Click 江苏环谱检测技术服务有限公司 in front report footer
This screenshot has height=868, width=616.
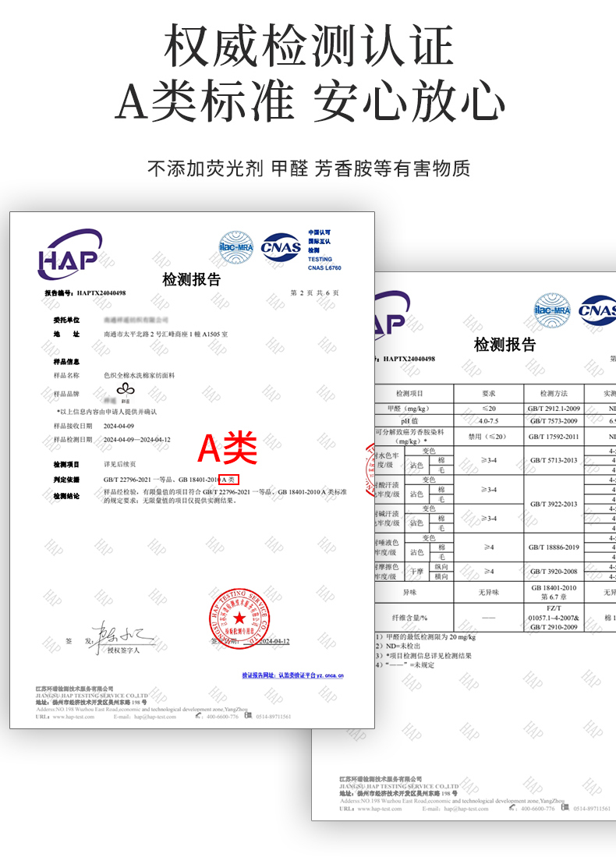click(x=74, y=689)
